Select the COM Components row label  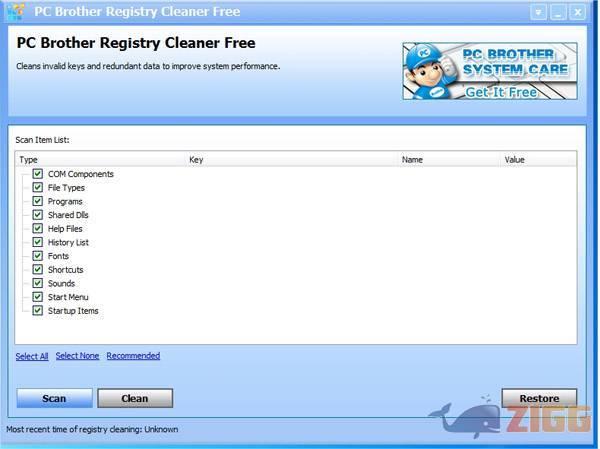click(81, 174)
